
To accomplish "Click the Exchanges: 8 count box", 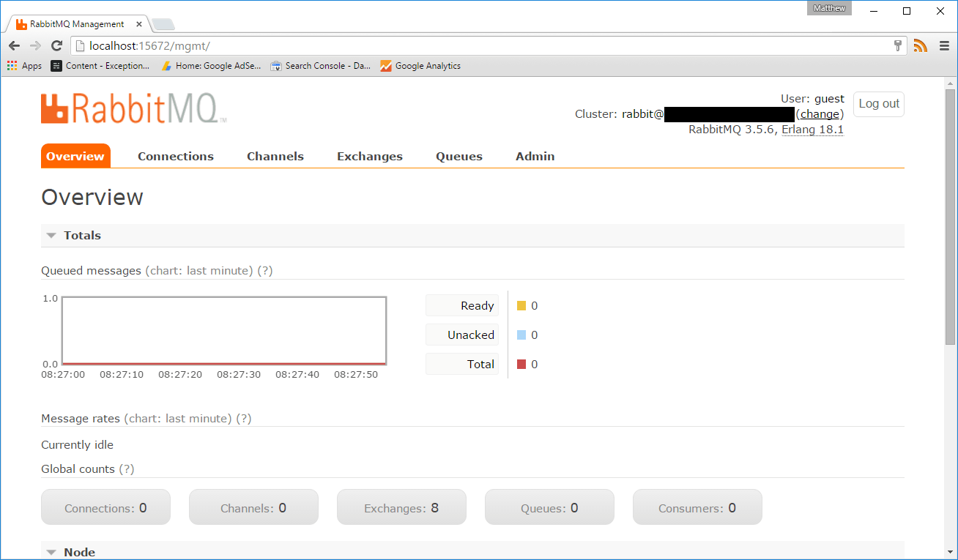I will pyautogui.click(x=401, y=507).
